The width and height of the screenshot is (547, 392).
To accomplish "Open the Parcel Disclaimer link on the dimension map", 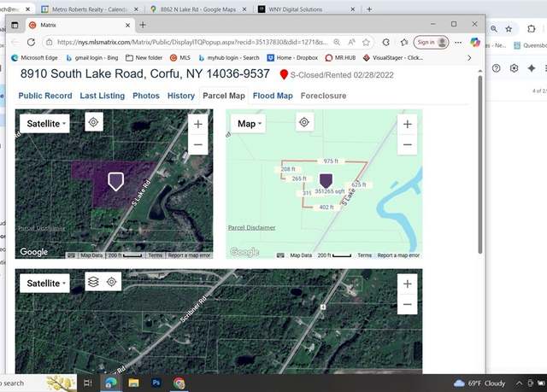I will click(x=251, y=227).
